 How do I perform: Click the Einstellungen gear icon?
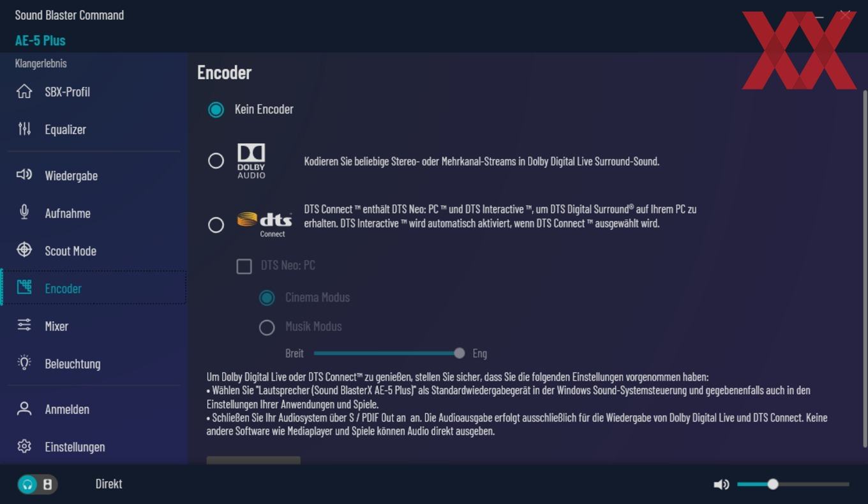[24, 446]
